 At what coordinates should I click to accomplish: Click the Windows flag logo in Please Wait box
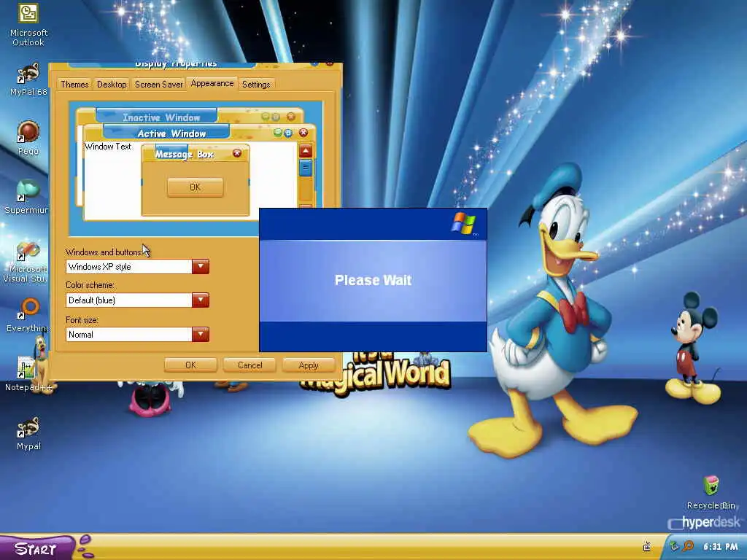tap(463, 223)
